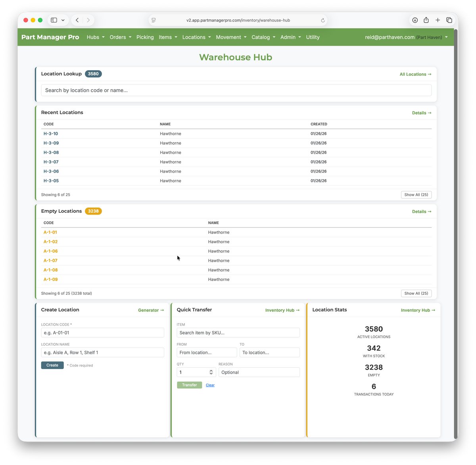Image resolution: width=476 pixels, height=465 pixels.
Task: Show the tab overview icon
Action: pos(449,20)
